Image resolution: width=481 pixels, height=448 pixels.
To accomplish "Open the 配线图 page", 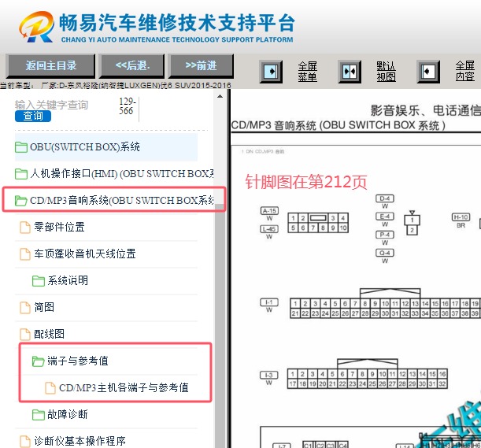I will pos(49,334).
